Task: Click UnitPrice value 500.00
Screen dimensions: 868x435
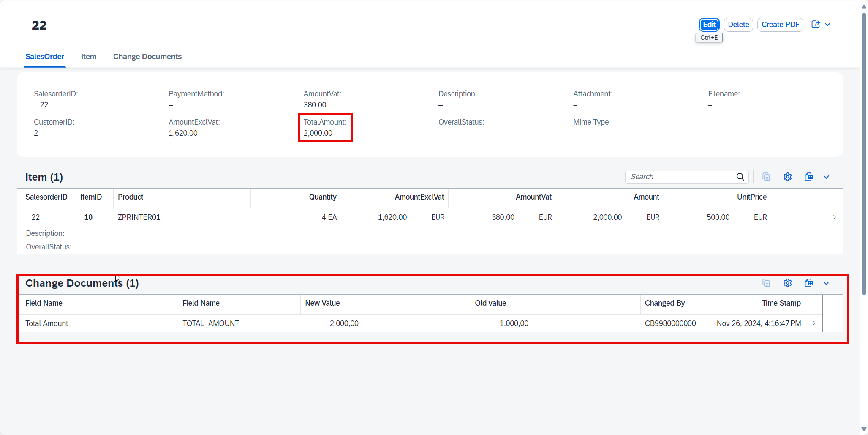Action: point(718,217)
